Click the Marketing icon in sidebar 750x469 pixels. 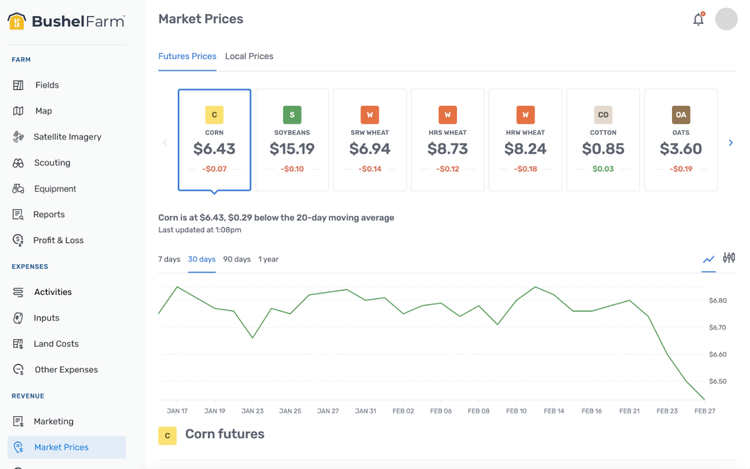tap(18, 421)
